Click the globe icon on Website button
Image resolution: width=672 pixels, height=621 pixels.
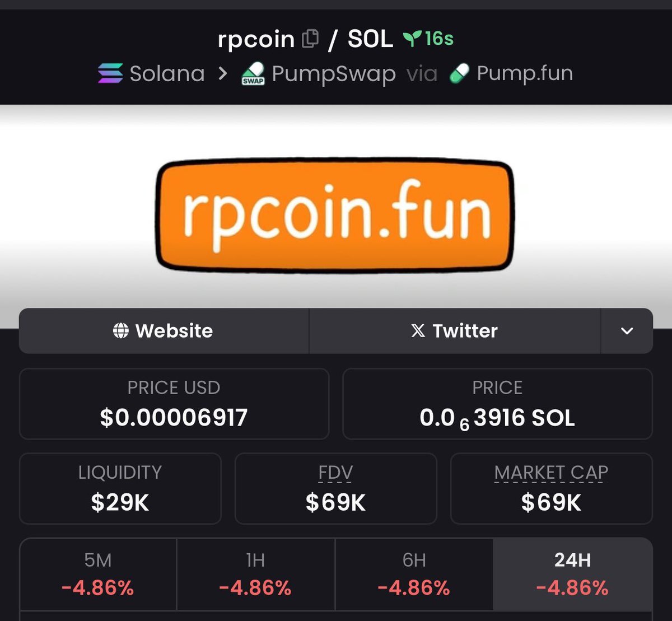pos(120,331)
